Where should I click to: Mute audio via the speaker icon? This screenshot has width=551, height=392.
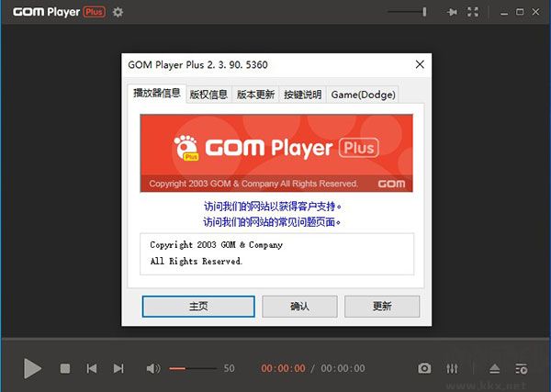[153, 368]
